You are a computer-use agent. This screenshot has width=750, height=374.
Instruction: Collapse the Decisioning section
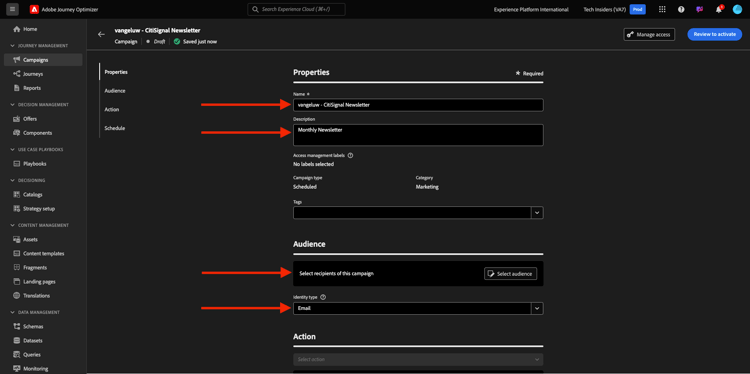coord(13,180)
